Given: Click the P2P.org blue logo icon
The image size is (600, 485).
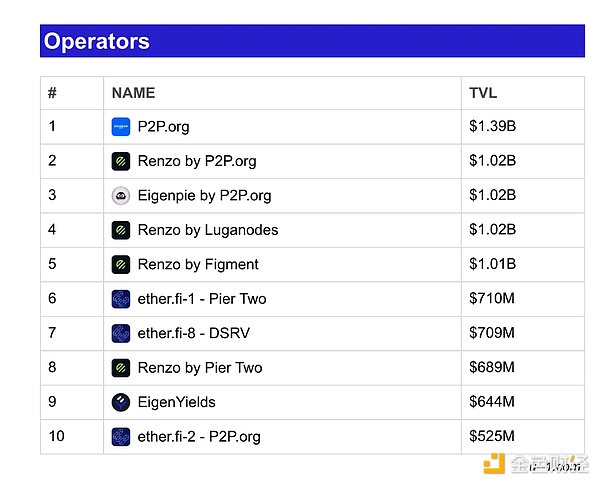Looking at the screenshot, I should click(x=121, y=127).
